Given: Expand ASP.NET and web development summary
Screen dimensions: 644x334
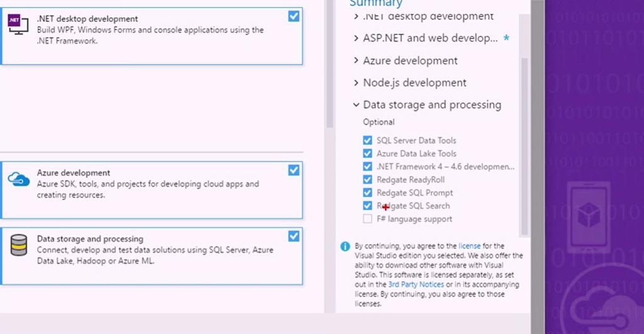Looking at the screenshot, I should click(357, 38).
